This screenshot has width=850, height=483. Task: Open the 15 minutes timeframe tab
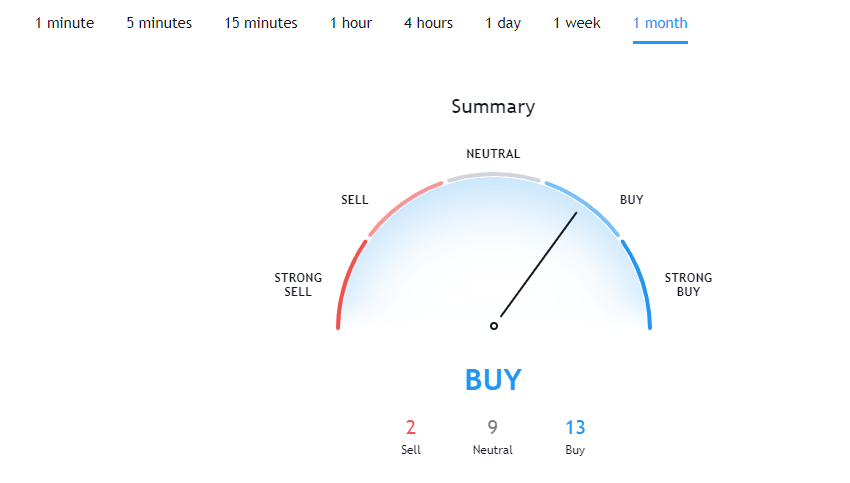(x=261, y=23)
